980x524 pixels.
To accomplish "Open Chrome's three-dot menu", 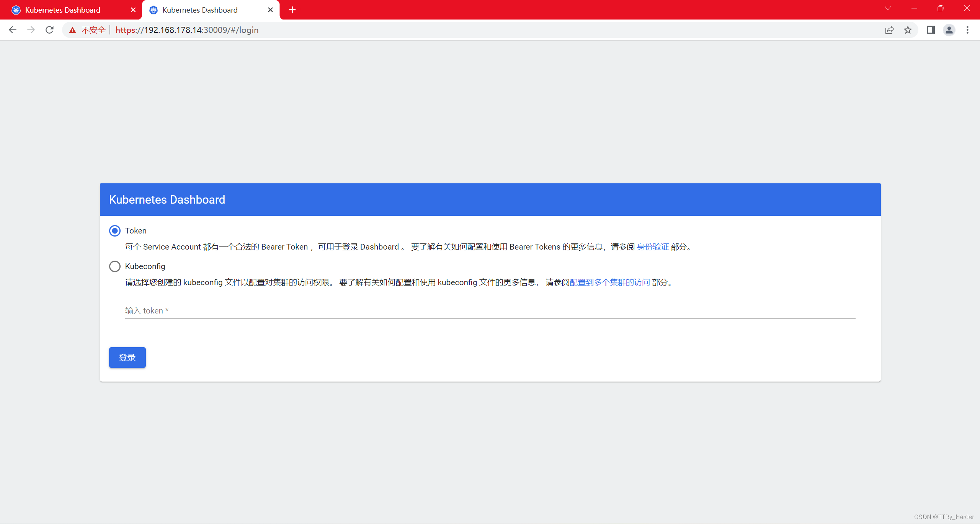I will click(x=967, y=30).
